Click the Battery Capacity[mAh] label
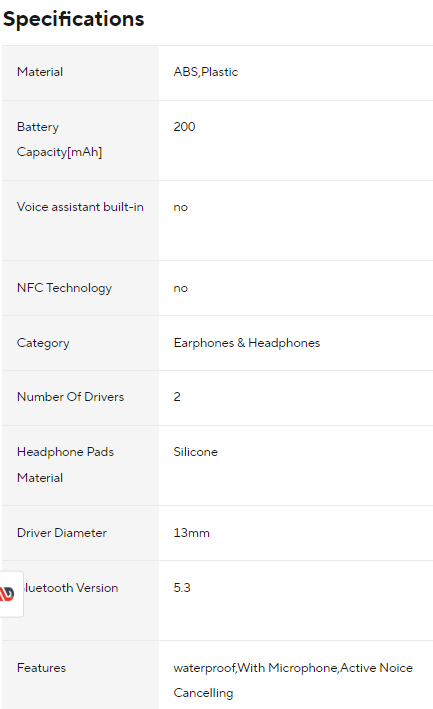The width and height of the screenshot is (433, 709). 59,139
